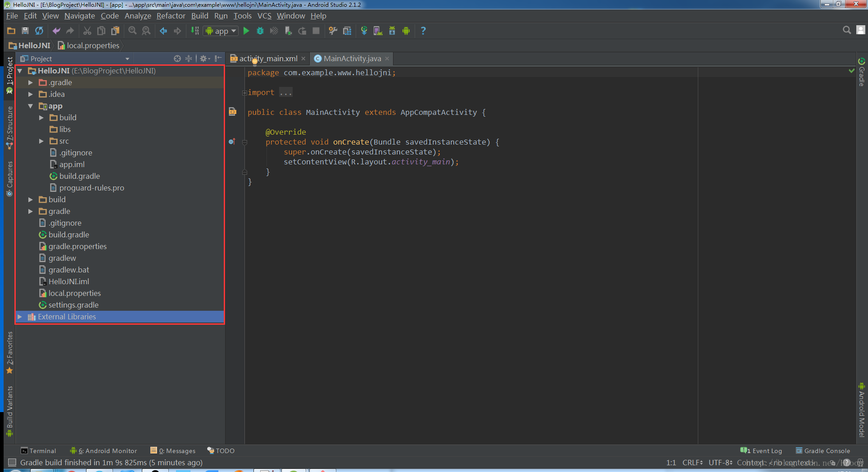868x472 pixels.
Task: Paste with the clipboard toolbar icon
Action: click(115, 31)
